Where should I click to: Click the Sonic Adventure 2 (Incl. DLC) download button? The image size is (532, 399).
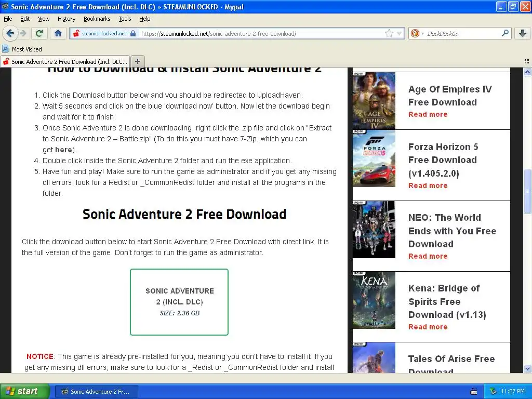point(179,302)
